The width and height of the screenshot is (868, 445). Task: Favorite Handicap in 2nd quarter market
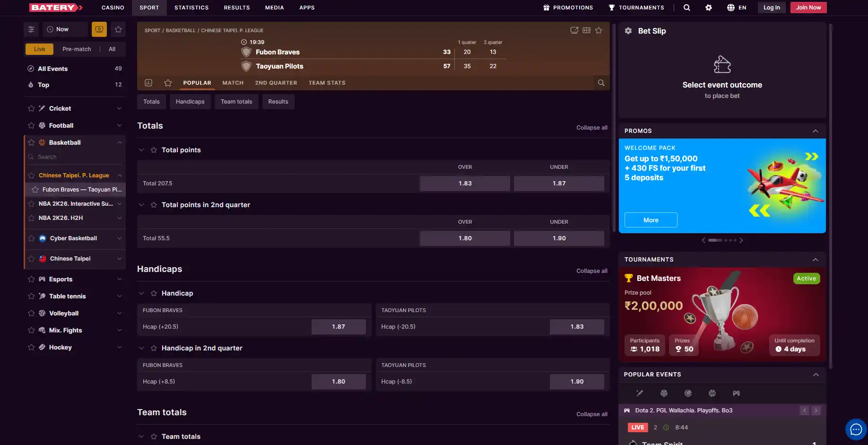pyautogui.click(x=154, y=348)
